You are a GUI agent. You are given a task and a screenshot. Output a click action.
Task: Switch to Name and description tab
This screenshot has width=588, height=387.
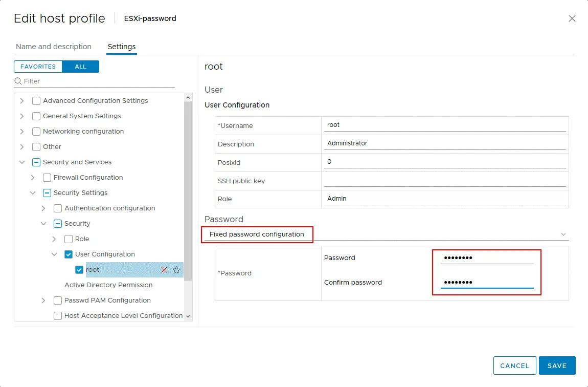point(54,47)
